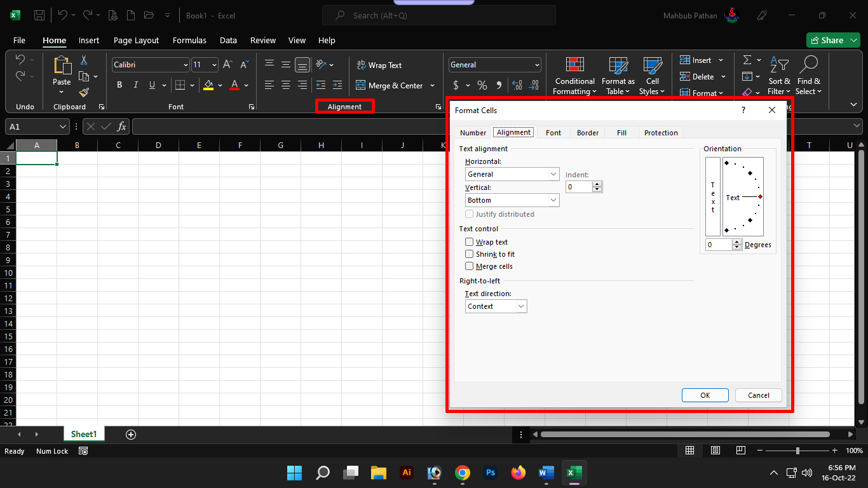Click the Percent Style icon

click(x=482, y=85)
